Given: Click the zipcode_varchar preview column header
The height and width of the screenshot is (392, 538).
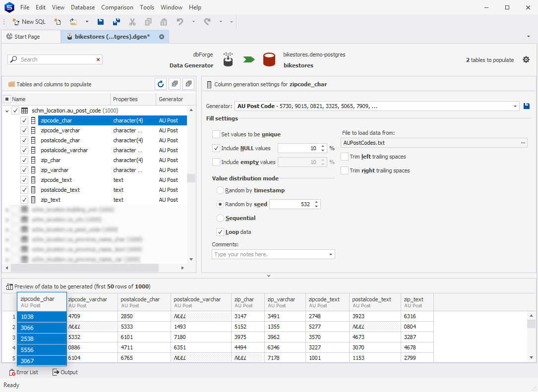Looking at the screenshot, I should (x=92, y=302).
